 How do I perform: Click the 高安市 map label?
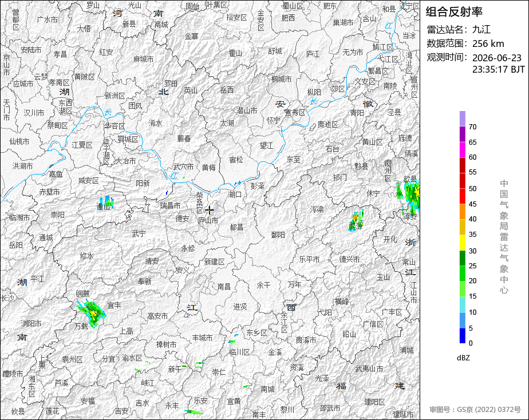click(157, 316)
